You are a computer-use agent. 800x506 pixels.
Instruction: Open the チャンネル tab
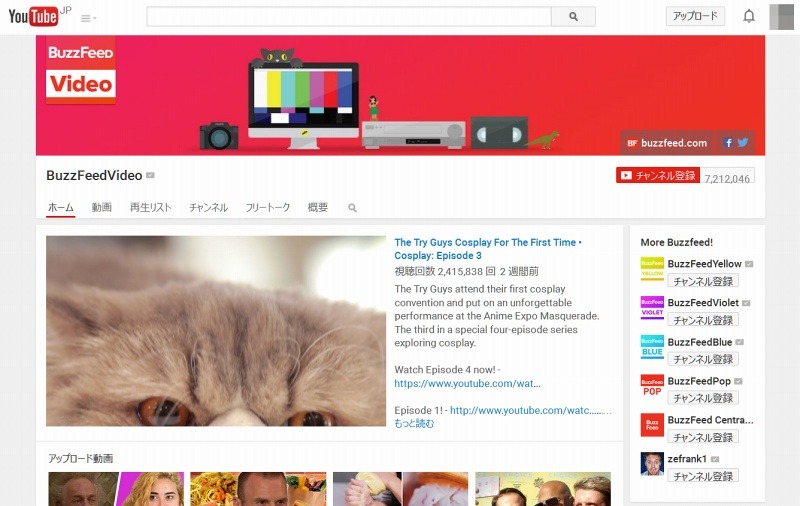(x=208, y=208)
